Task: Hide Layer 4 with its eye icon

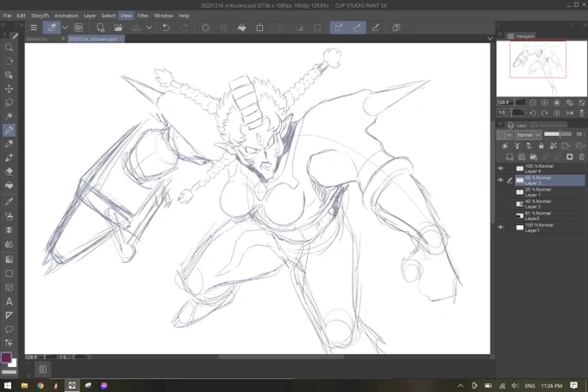Action: [501, 169]
